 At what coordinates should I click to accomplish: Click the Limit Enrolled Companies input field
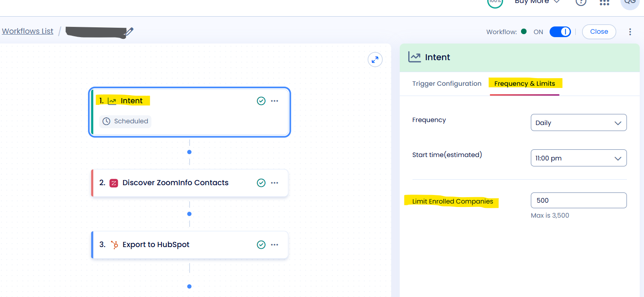click(579, 200)
